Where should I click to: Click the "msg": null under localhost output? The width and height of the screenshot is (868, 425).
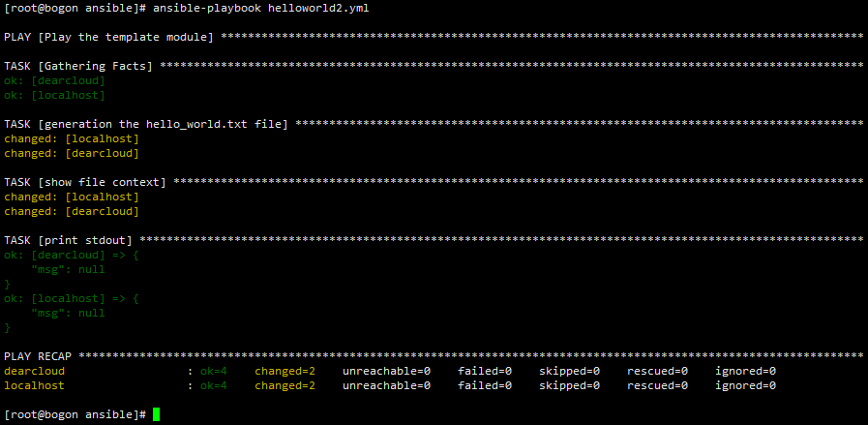point(68,313)
